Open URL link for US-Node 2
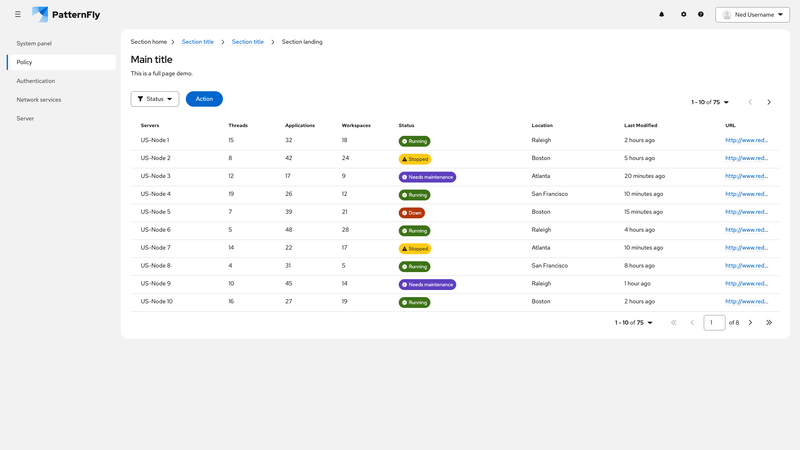 click(746, 158)
